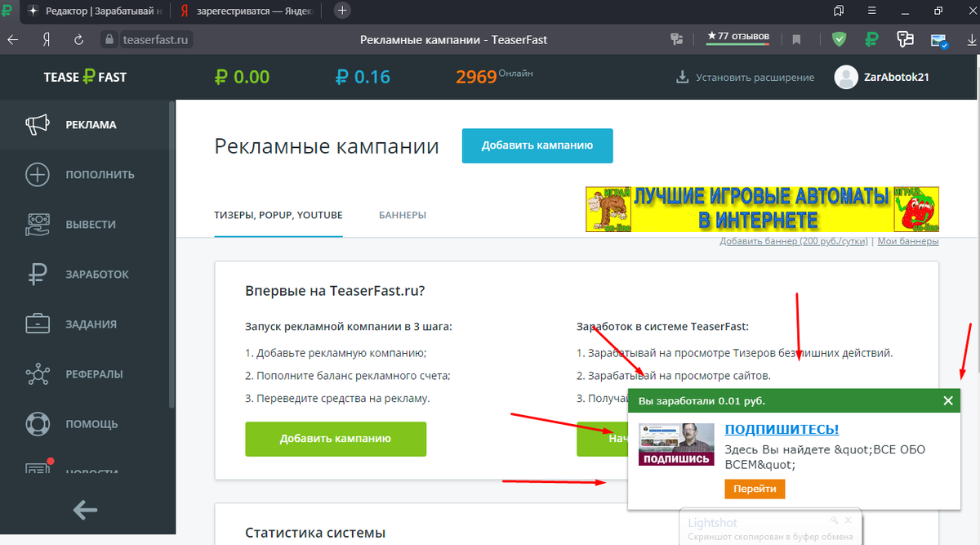Collapse sidebar with the left arrow
This screenshot has width=980, height=545.
(x=85, y=511)
